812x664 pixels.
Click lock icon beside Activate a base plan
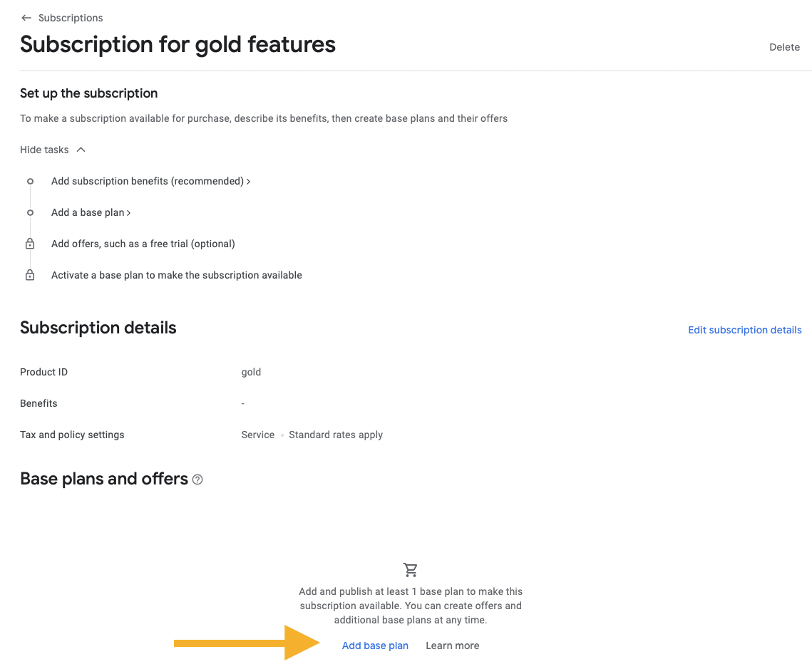click(x=30, y=275)
